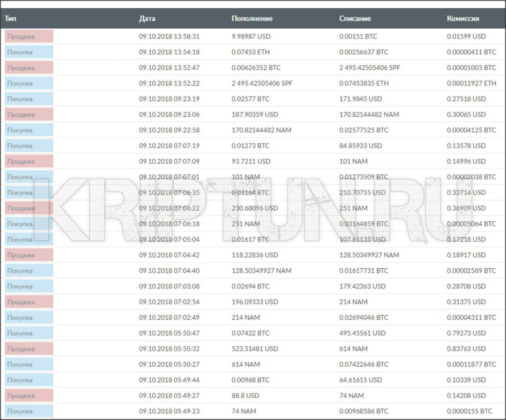Click the Комиссия column header
The height and width of the screenshot is (420, 506).
click(463, 18)
